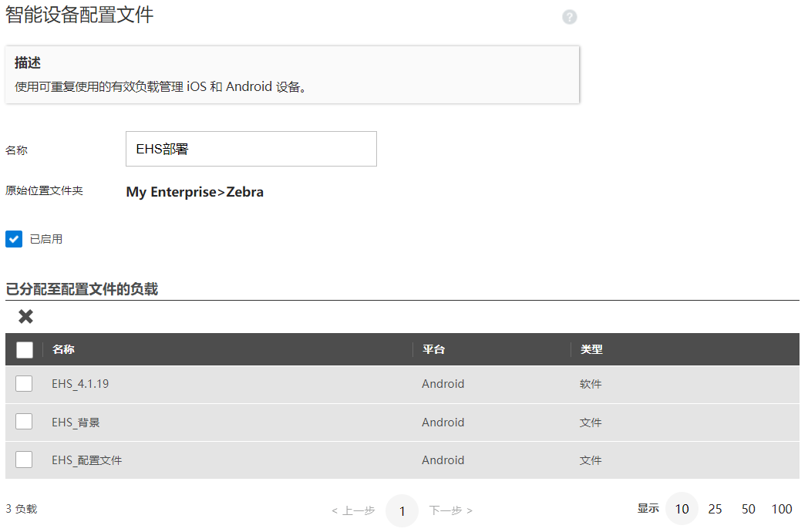Show 10 items per page
Screen dimensions: 808x532
click(x=682, y=509)
